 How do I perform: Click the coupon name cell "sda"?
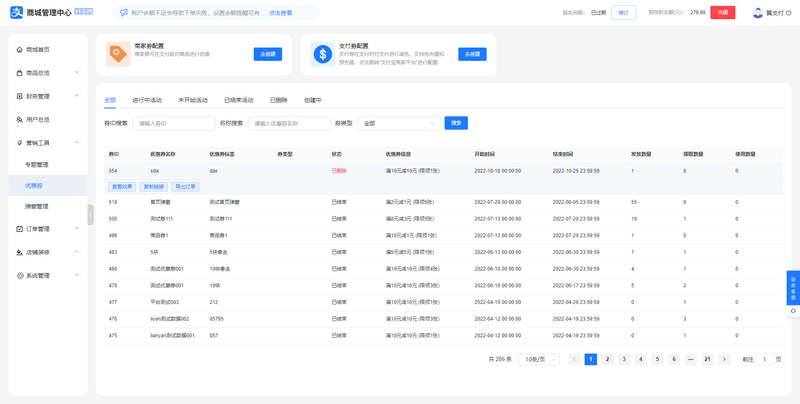155,171
